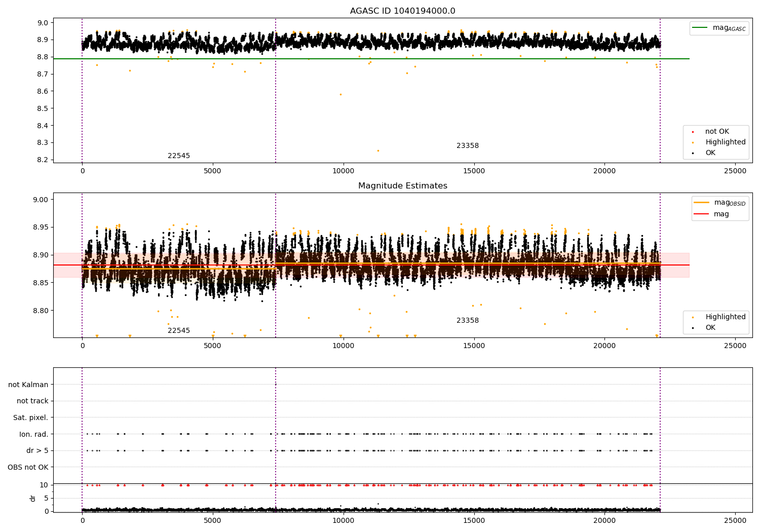760x532 pixels.
Task: Click the 'not Kalman' row label
Action: [x=28, y=385]
